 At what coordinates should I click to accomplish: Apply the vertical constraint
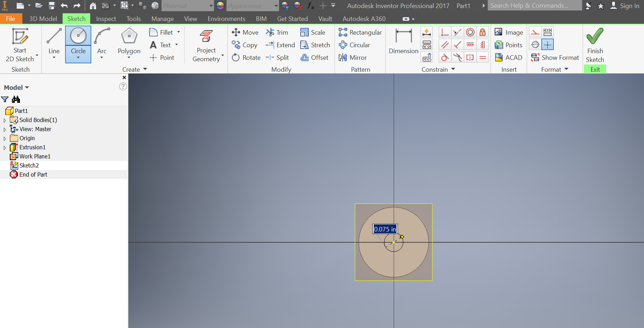click(482, 45)
